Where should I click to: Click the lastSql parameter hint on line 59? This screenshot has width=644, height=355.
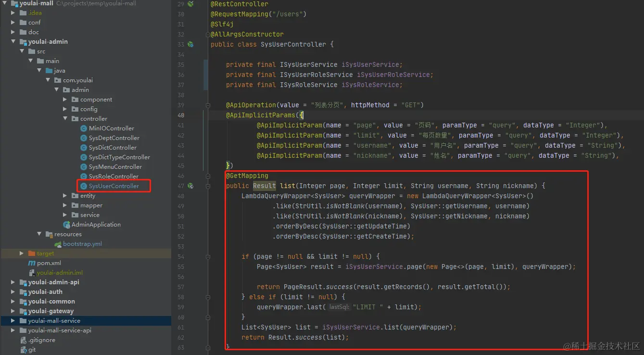click(x=340, y=307)
